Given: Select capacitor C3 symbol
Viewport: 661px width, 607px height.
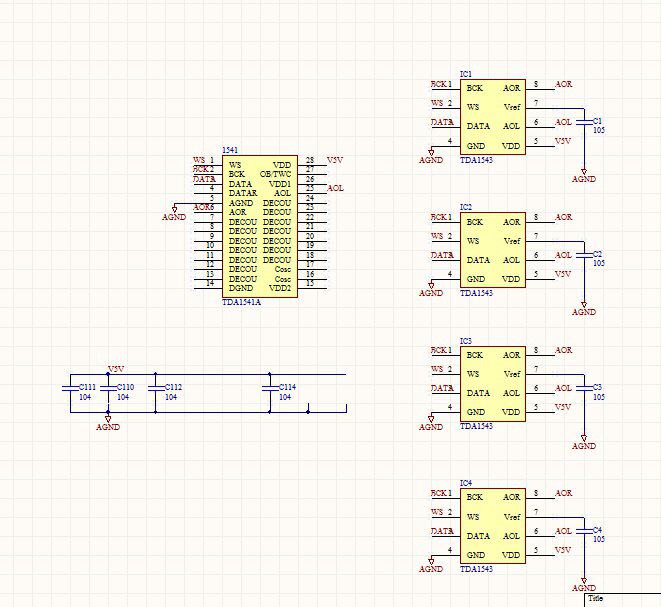Looking at the screenshot, I should (x=584, y=389).
